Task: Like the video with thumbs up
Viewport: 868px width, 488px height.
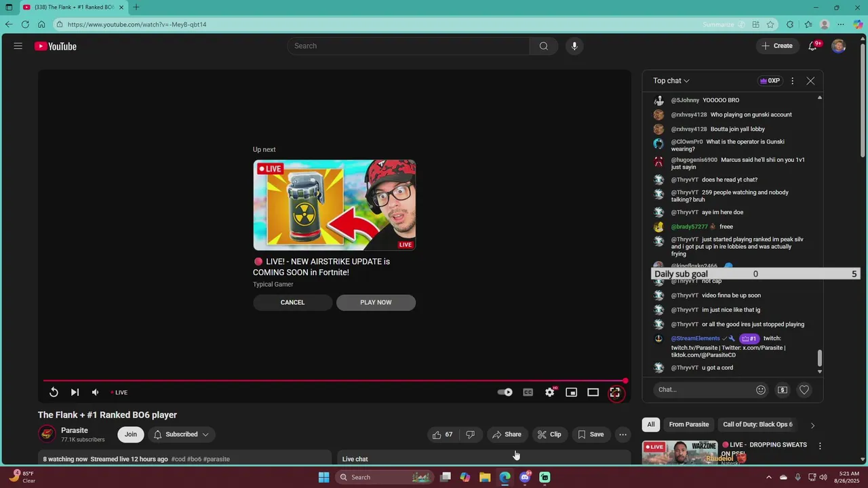Action: coord(443,434)
